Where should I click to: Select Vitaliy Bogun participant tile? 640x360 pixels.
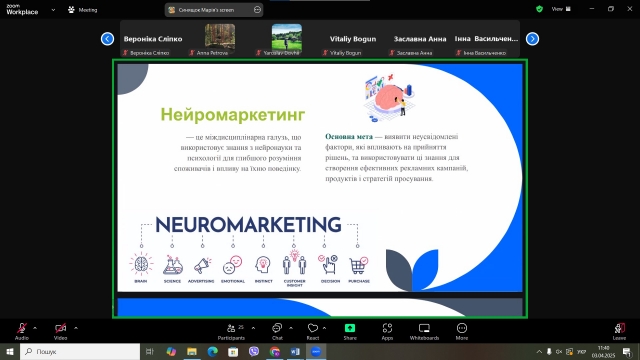point(353,39)
